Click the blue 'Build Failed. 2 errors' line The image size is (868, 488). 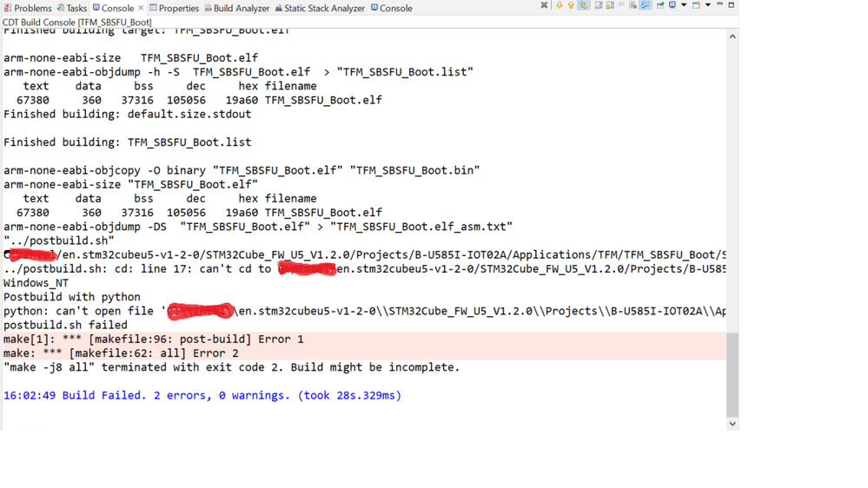click(202, 396)
